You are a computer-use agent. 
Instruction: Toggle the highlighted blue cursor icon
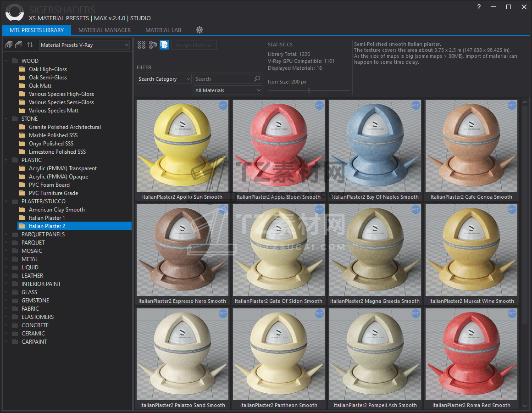pyautogui.click(x=164, y=45)
